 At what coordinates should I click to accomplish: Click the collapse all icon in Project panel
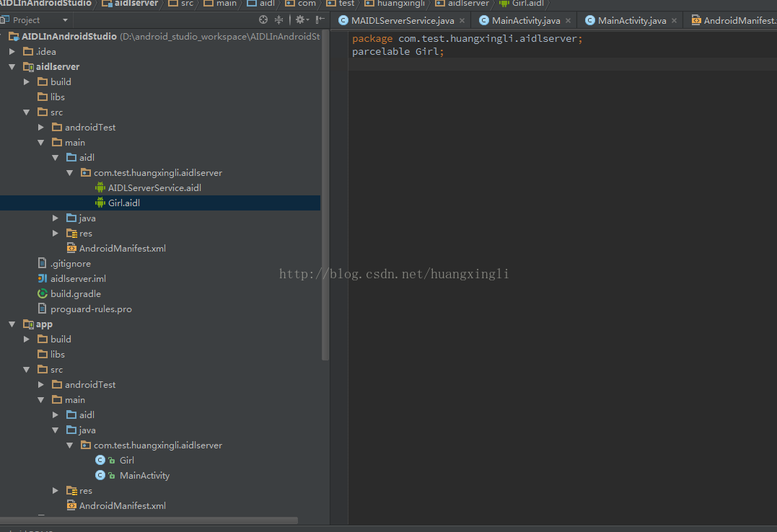click(279, 19)
